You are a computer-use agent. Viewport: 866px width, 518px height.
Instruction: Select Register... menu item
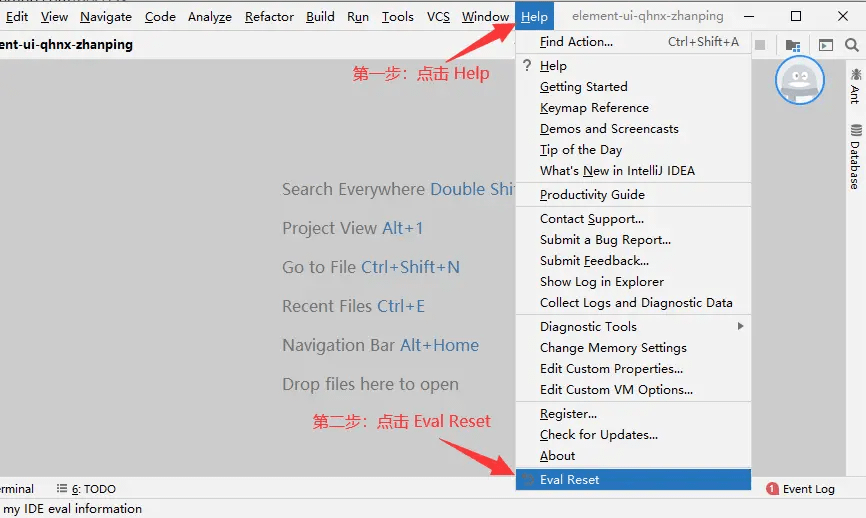click(633, 414)
